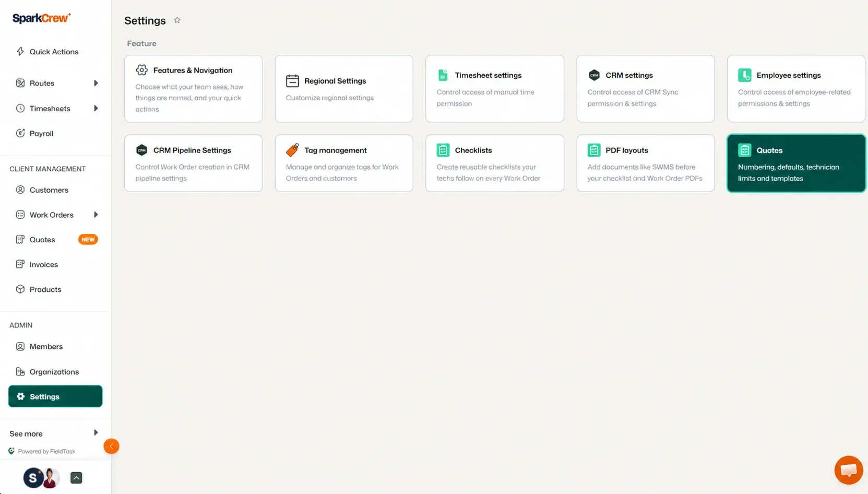This screenshot has height=494, width=868.
Task: Click the user profile avatar photo
Action: coord(51,478)
